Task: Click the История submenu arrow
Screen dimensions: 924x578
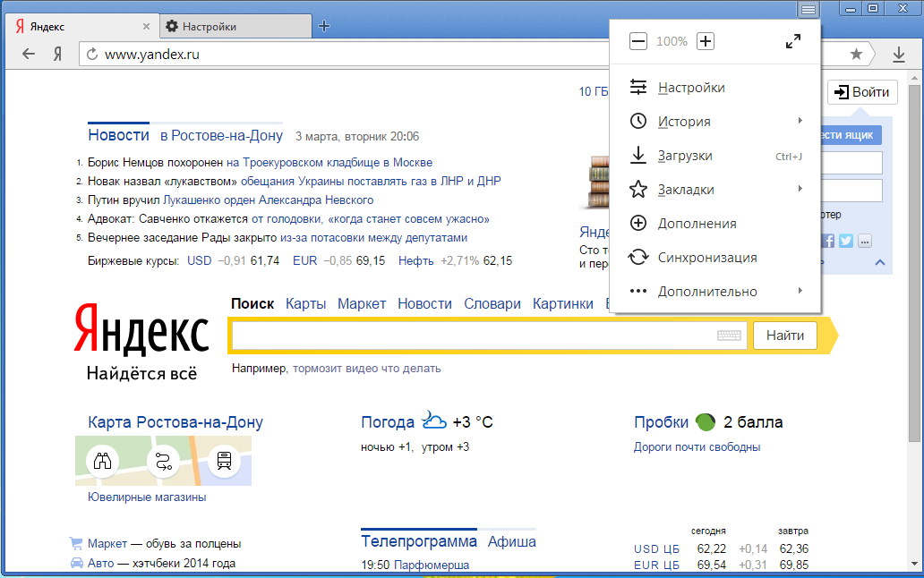Action: [800, 121]
